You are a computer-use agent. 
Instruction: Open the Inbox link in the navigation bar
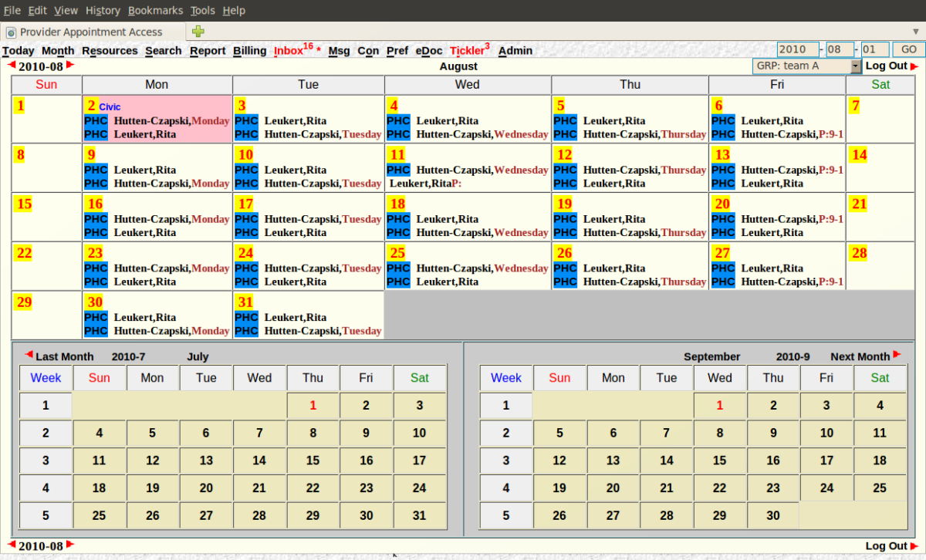pos(289,50)
